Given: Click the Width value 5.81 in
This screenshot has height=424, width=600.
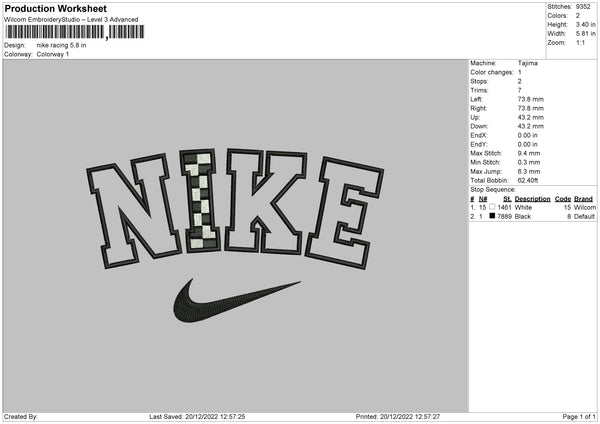Looking at the screenshot, I should tap(586, 34).
